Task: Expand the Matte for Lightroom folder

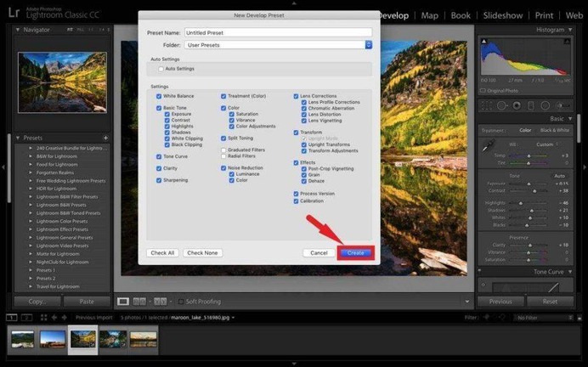Action: pyautogui.click(x=31, y=254)
